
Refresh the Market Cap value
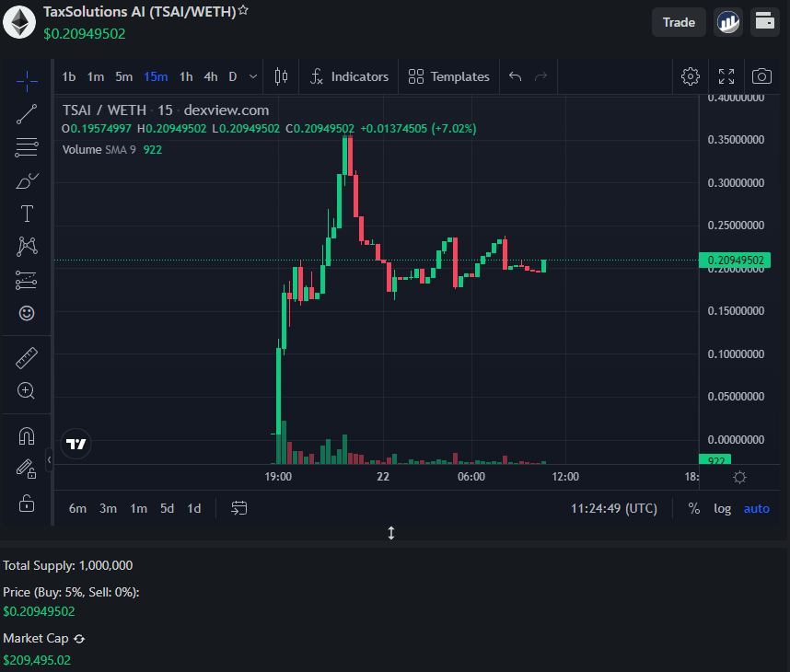tap(79, 639)
